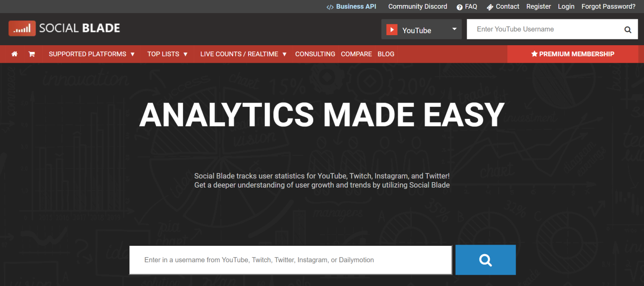Go to the Consulting page

[315, 54]
